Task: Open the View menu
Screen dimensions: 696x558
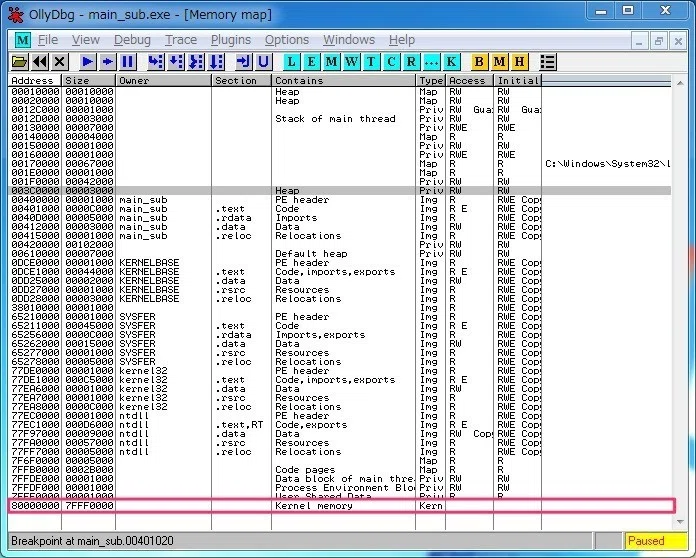Action: [86, 40]
